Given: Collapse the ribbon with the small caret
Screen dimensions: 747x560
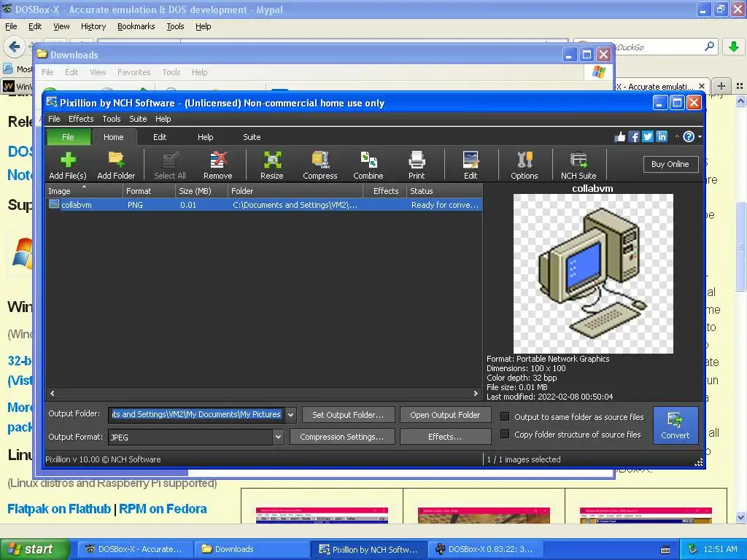Looking at the screenshot, I should [677, 137].
